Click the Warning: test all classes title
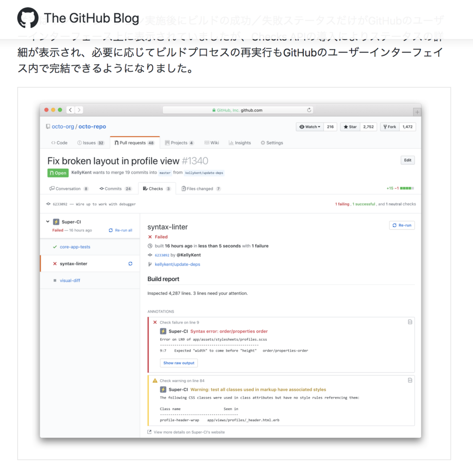473x476 pixels. pos(258,390)
